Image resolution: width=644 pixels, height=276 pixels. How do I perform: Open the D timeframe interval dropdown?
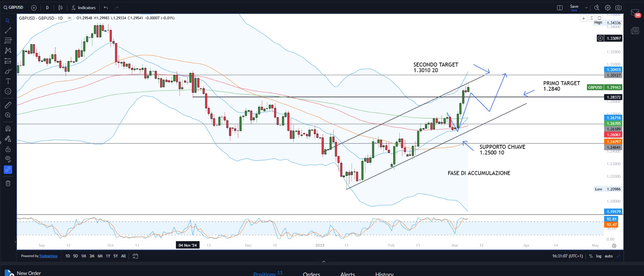tap(47, 8)
